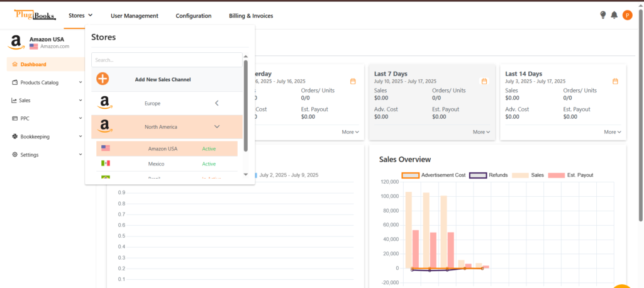The height and width of the screenshot is (288, 644).
Task: Click the Products Catalog icon
Action: (15, 82)
